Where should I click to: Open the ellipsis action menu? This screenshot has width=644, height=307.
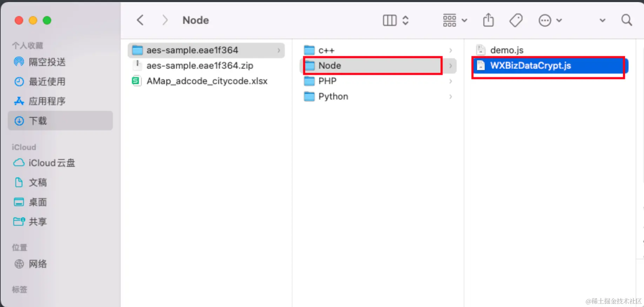[545, 20]
